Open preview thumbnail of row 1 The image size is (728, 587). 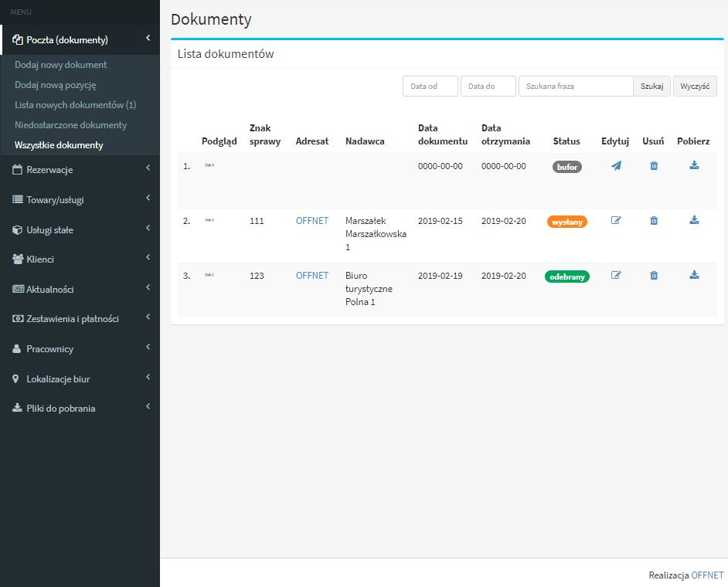click(x=209, y=165)
